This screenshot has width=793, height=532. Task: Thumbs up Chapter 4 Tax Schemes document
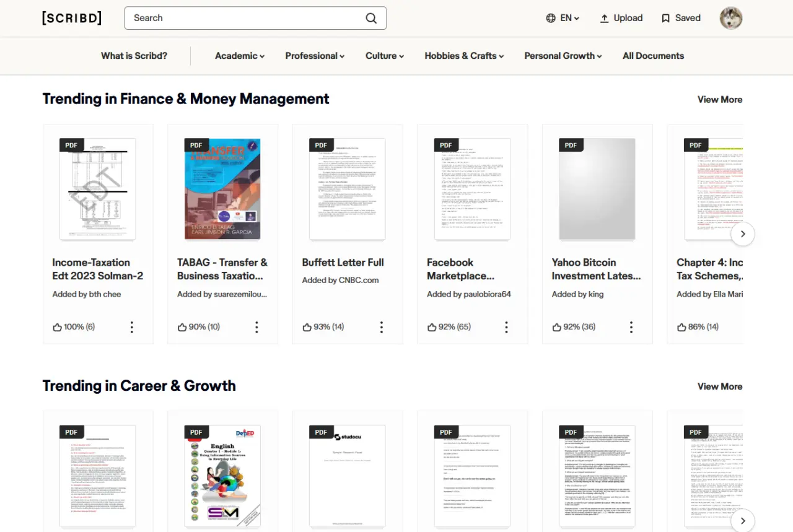tap(681, 327)
